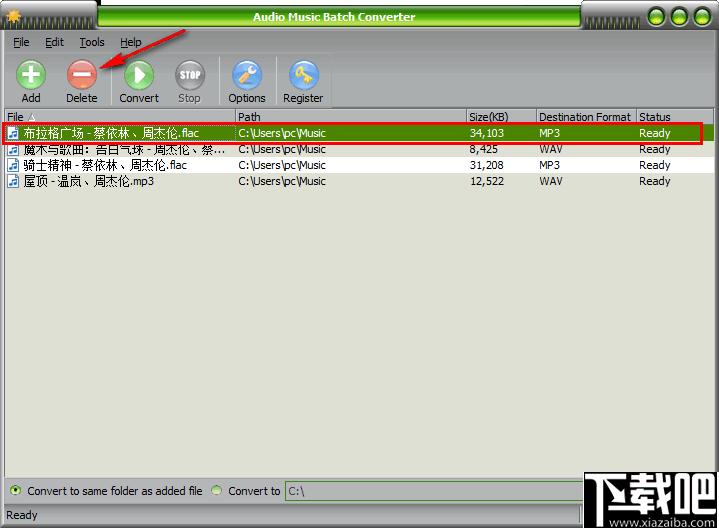Click the rightmost green window control button
Image resolution: width=719 pixels, height=528 pixels.
(x=702, y=17)
